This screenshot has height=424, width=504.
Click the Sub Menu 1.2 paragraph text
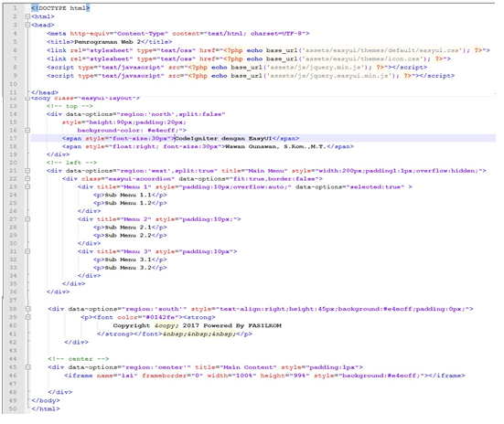point(128,203)
